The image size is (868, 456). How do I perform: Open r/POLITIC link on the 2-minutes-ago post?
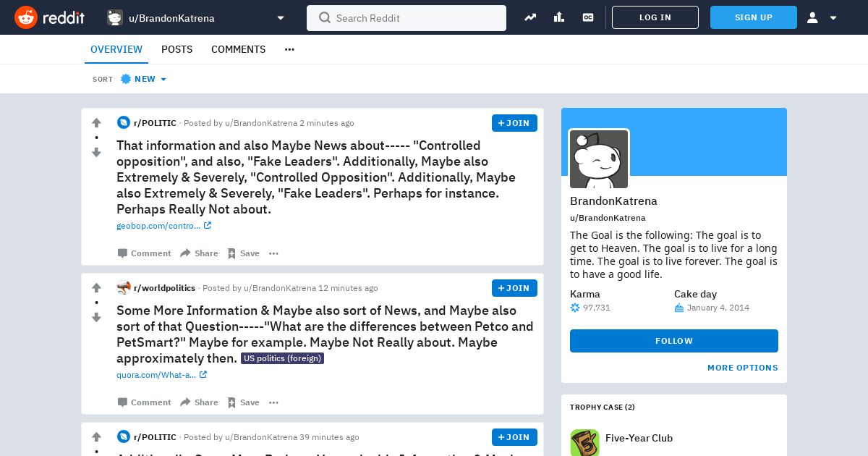[x=155, y=123]
